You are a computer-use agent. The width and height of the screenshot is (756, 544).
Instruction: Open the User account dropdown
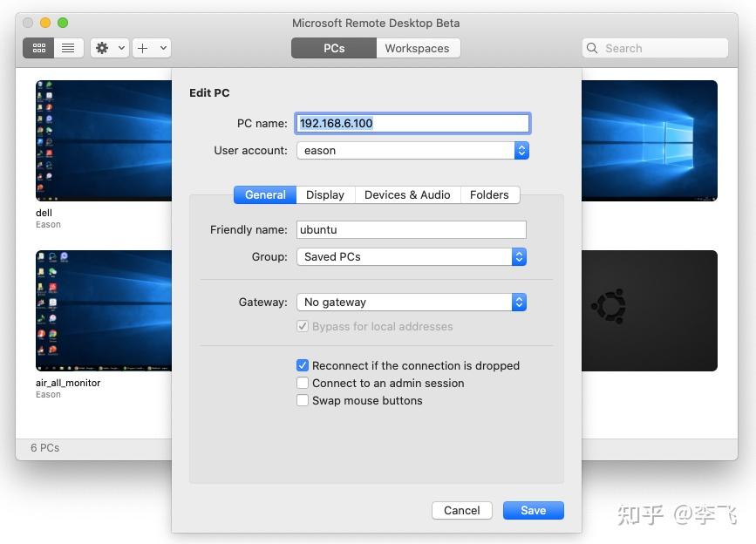click(521, 150)
